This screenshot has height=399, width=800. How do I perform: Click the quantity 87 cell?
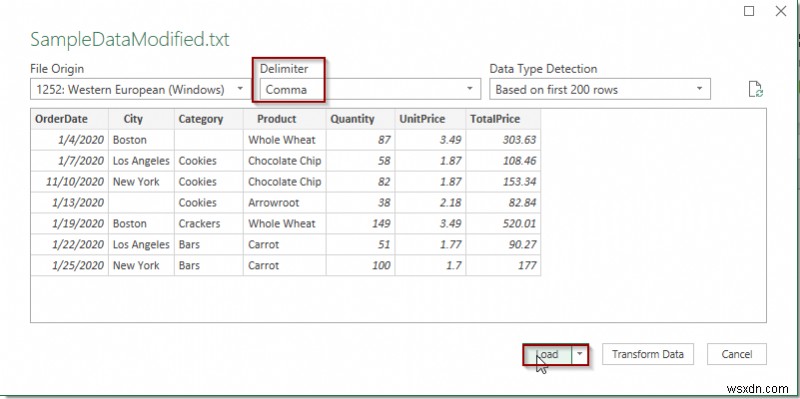[x=360, y=140]
